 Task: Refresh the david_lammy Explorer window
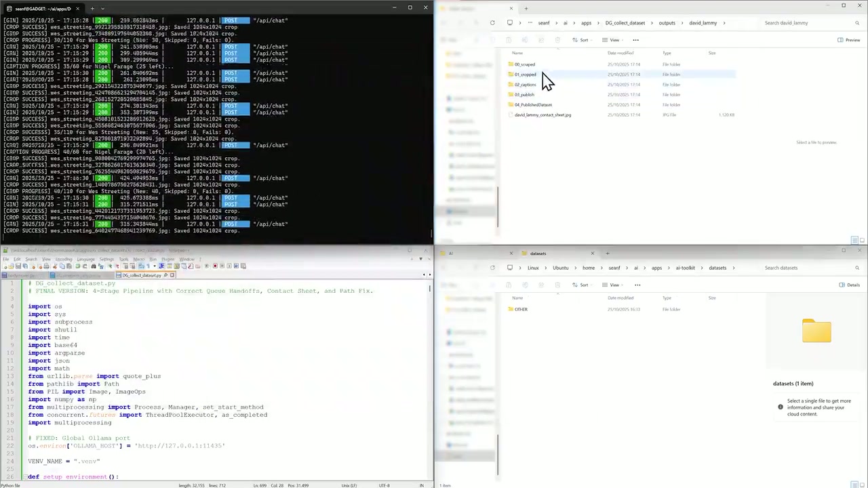point(492,23)
